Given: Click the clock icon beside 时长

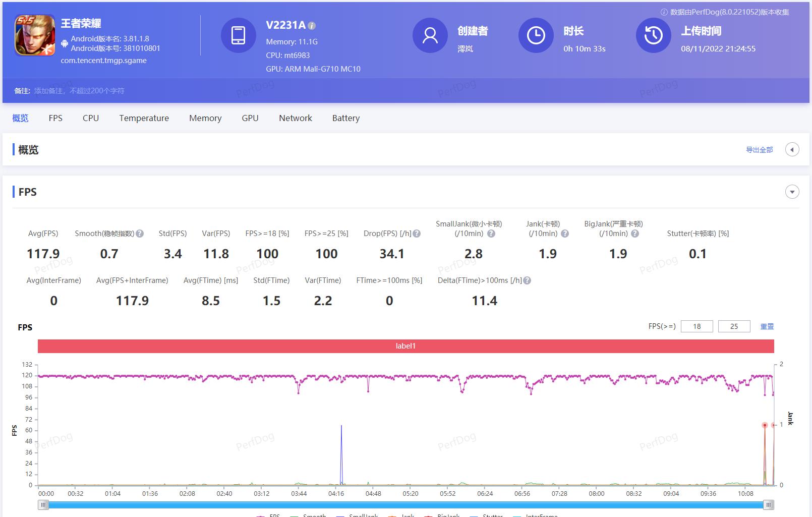Looking at the screenshot, I should tap(536, 35).
